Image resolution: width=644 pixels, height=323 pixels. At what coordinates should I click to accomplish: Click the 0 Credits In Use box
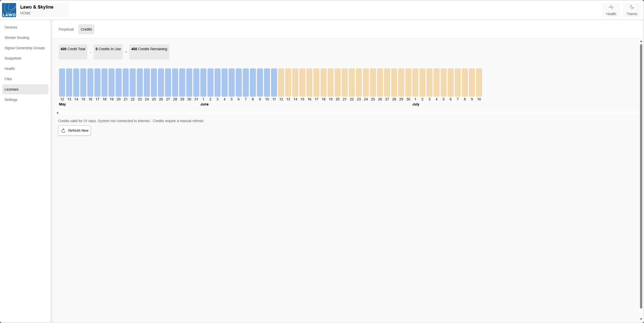pyautogui.click(x=108, y=52)
